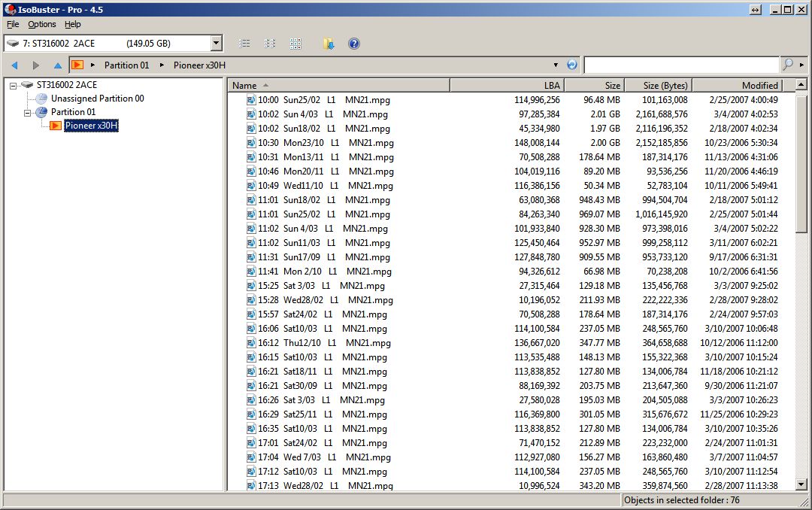Go forward with the right arrow

[x=36, y=65]
